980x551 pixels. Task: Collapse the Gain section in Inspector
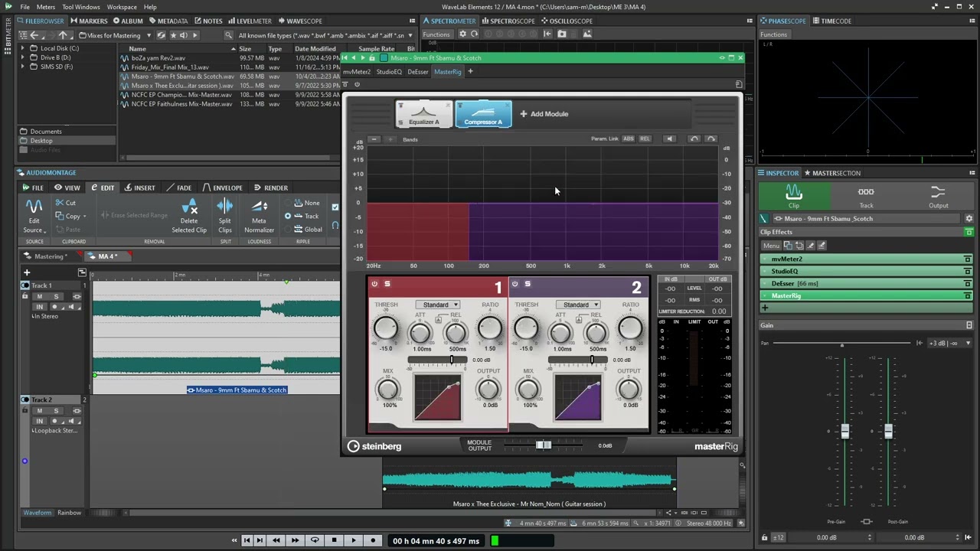[969, 325]
